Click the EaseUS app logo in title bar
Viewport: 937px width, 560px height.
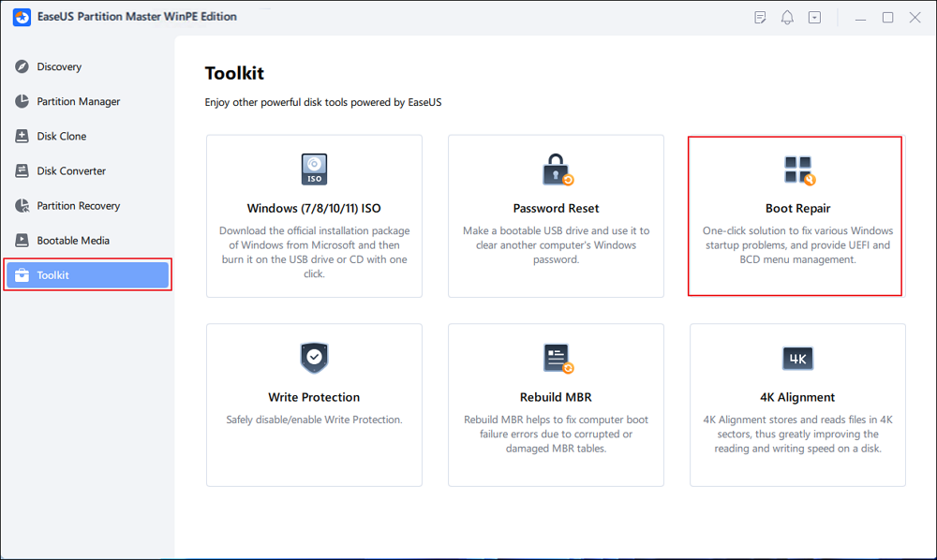pos(22,17)
